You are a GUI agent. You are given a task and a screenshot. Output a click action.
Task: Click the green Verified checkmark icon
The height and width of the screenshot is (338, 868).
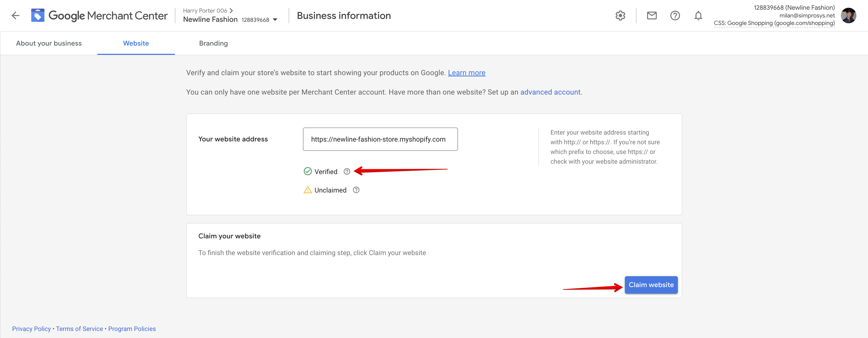pos(308,171)
